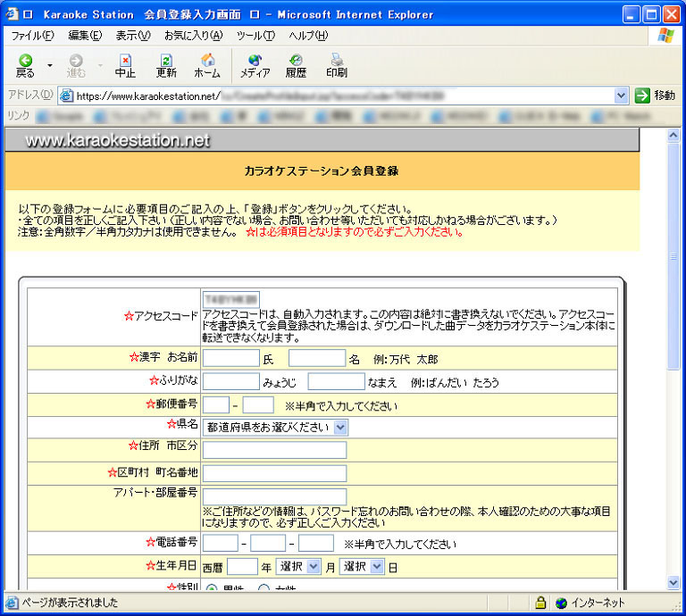This screenshot has width=686, height=616.
Task: Open the ツール(T) menu
Action: pos(255,36)
